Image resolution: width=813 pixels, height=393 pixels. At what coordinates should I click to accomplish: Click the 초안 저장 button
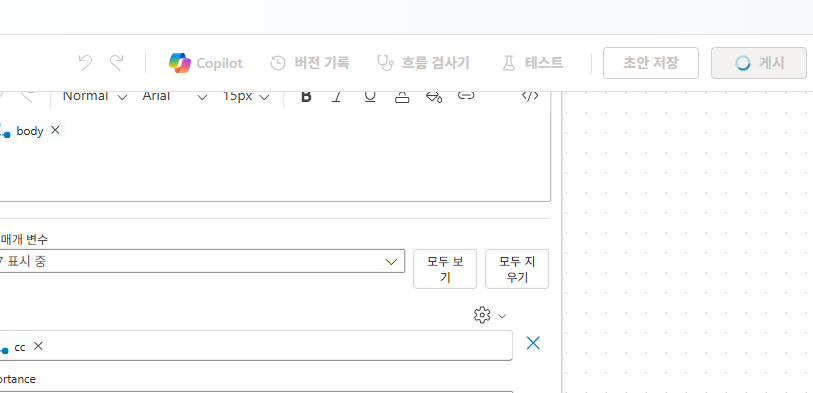tap(651, 63)
